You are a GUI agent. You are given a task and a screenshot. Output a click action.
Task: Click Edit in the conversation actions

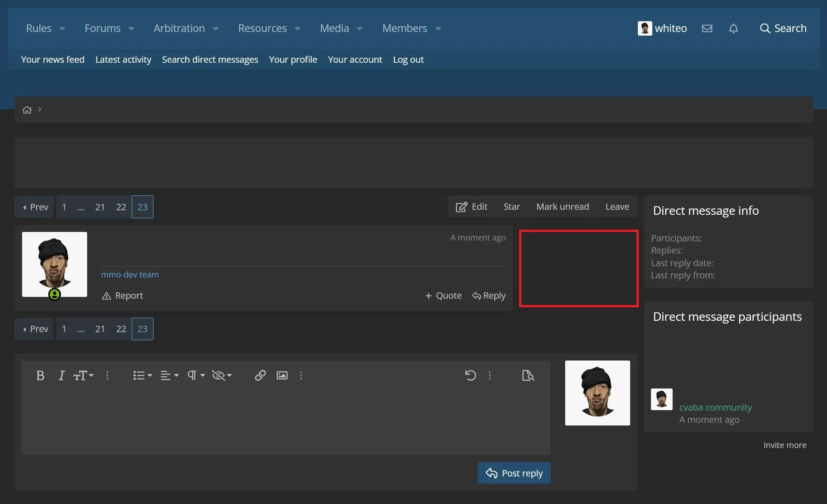coord(471,207)
